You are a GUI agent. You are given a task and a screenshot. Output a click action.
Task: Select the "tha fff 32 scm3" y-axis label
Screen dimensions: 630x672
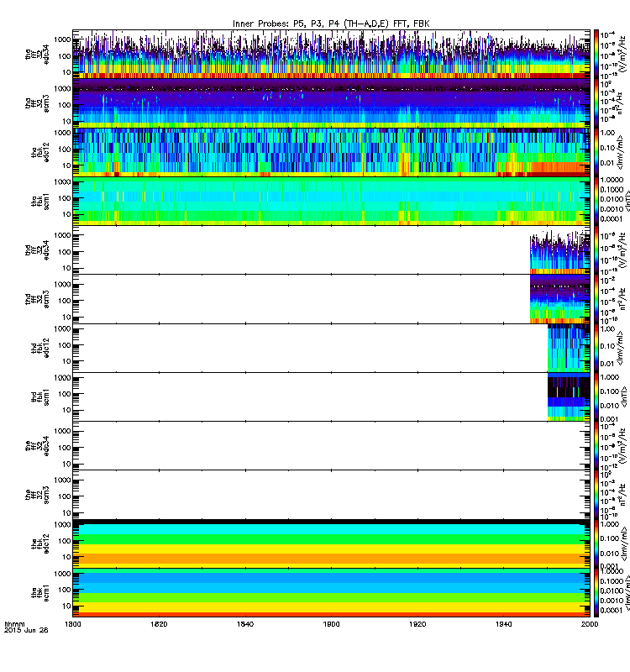pyautogui.click(x=37, y=103)
